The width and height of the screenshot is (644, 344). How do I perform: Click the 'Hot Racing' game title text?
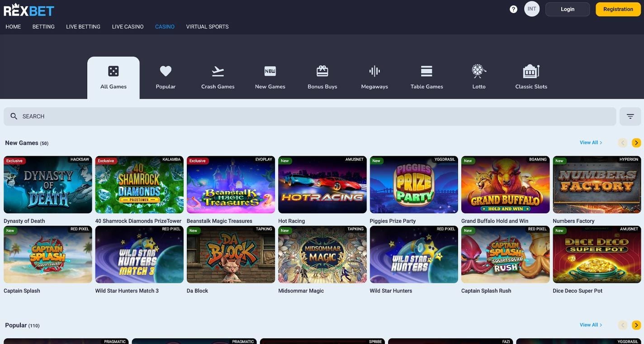(x=292, y=221)
